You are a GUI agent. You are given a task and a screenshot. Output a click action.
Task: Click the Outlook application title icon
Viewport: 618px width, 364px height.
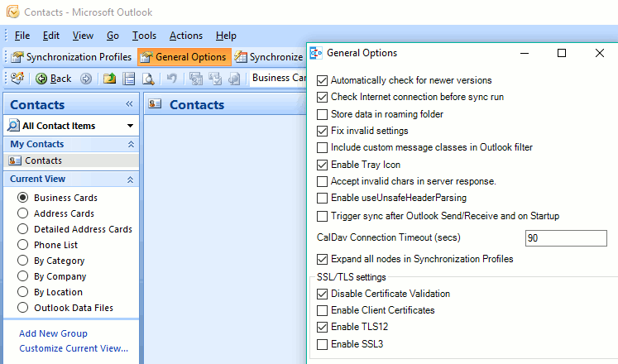click(x=12, y=12)
